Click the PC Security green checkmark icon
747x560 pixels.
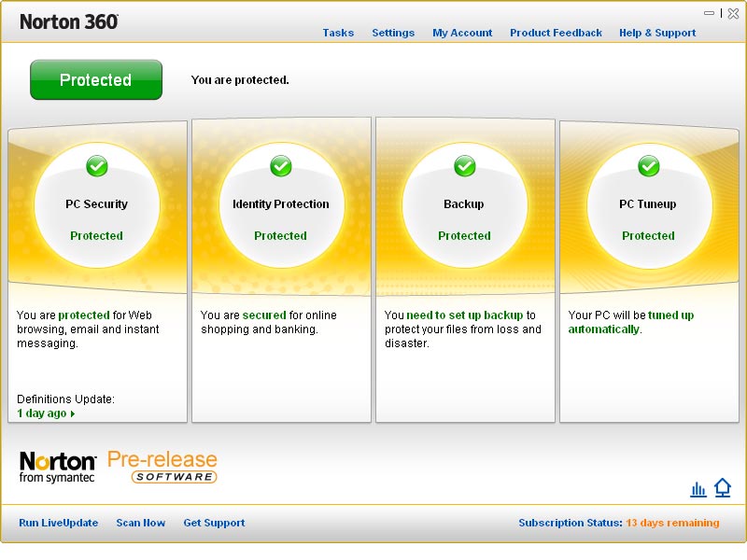click(x=97, y=166)
